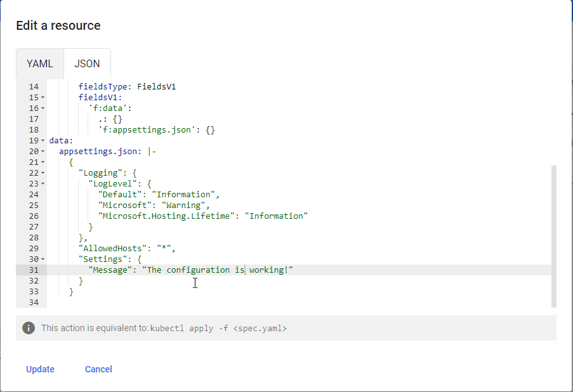Fold the "Logging" block at line 22
This screenshot has width=573, height=392.
(43, 173)
